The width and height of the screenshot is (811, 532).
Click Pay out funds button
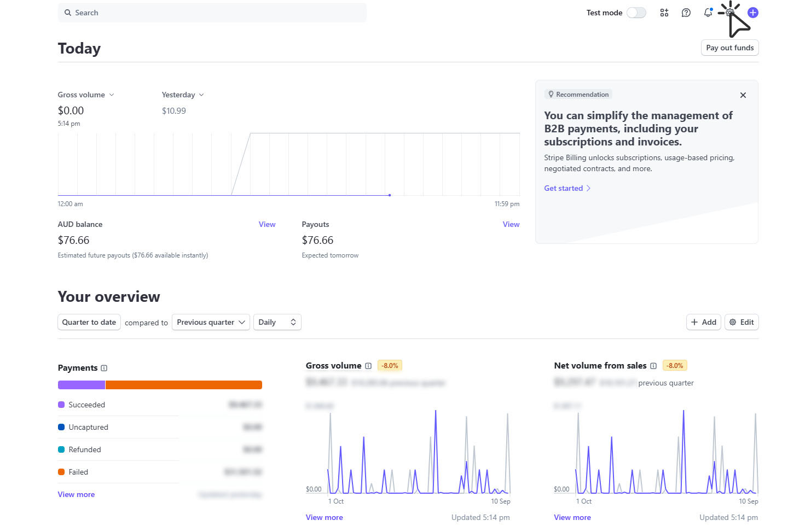[730, 48]
